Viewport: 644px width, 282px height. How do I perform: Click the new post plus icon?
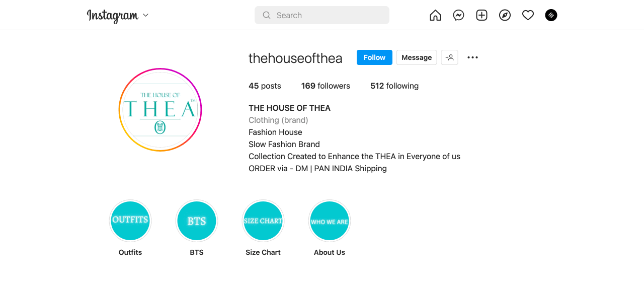481,16
